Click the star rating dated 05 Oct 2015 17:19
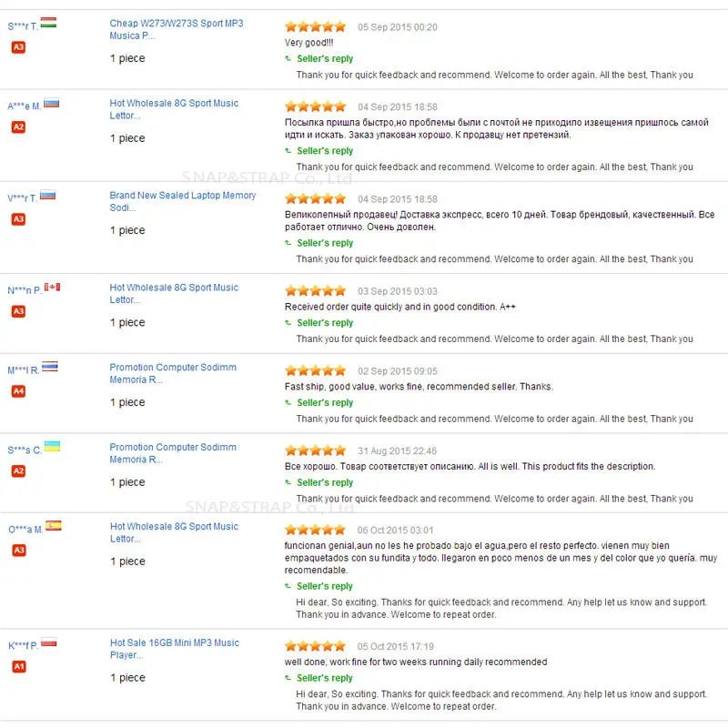Screen dimensions: 728x728 click(315, 646)
